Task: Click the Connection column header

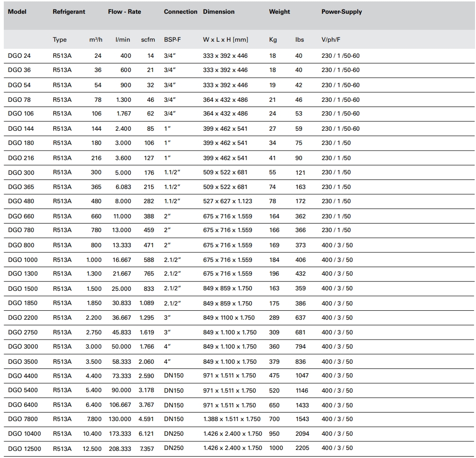Action: [180, 12]
